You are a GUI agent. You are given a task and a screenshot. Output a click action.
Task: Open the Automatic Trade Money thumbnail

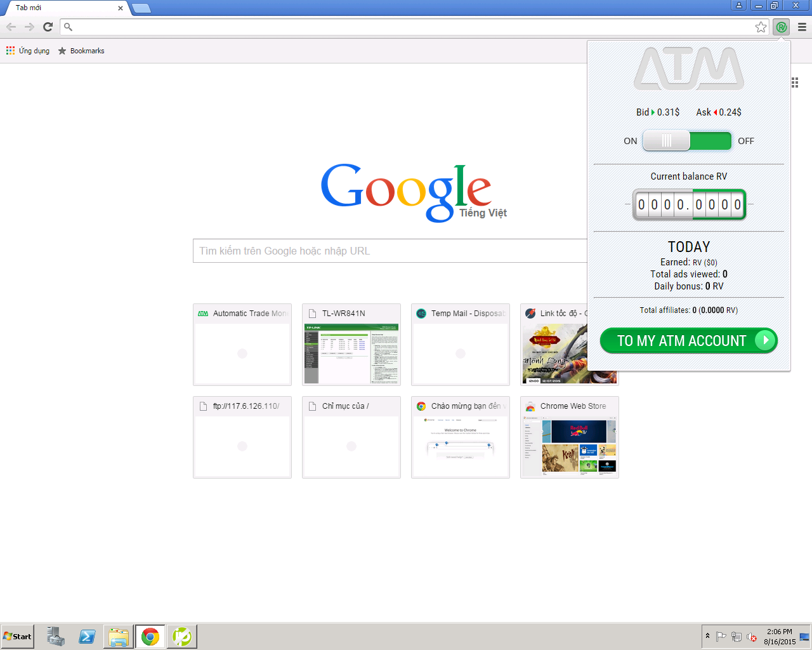[242, 345]
